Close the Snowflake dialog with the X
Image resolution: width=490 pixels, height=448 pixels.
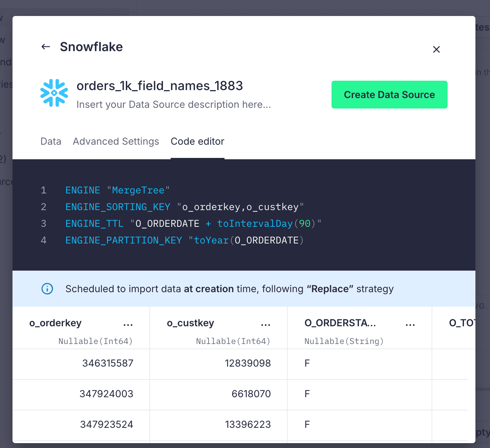coord(436,49)
